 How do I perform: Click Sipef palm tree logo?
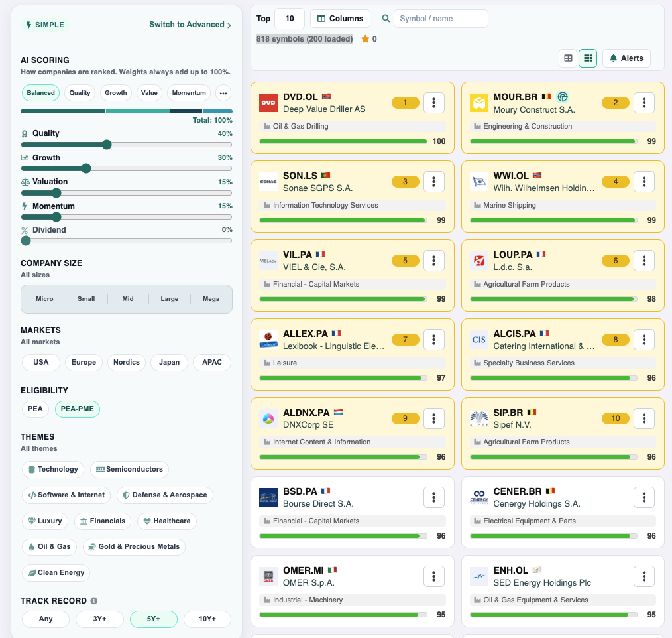coord(478,418)
